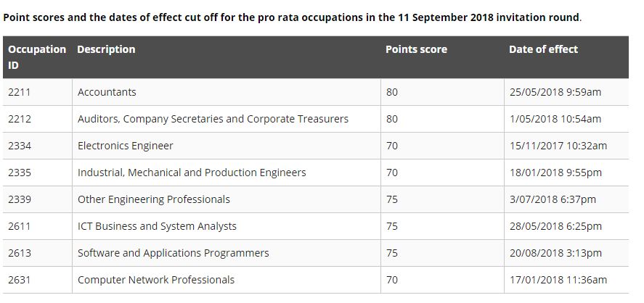
Task: Select Other Engineering Professionals cell
Action: 227,199
